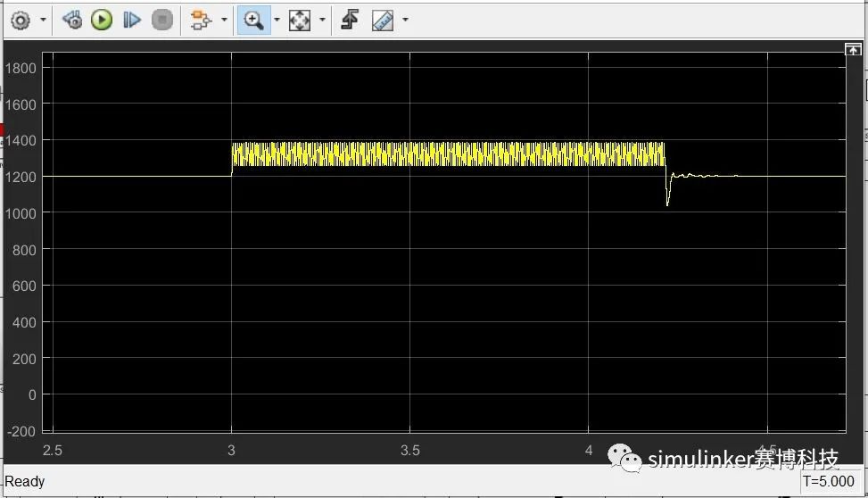Click x-axis label 3

(x=231, y=451)
